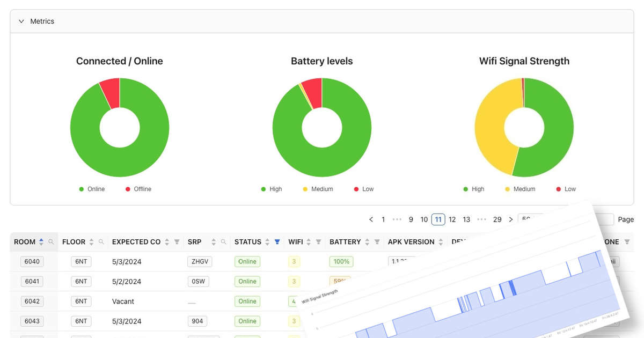The image size is (644, 338).
Task: Collapse the Metrics panel
Action: pyautogui.click(x=21, y=21)
